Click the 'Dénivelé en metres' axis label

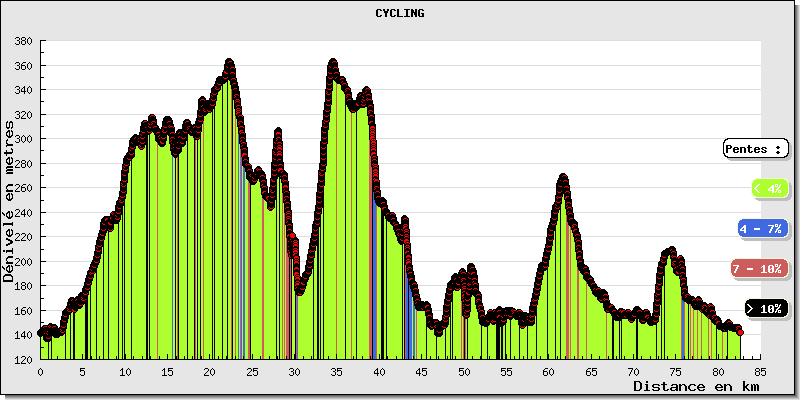[11, 202]
